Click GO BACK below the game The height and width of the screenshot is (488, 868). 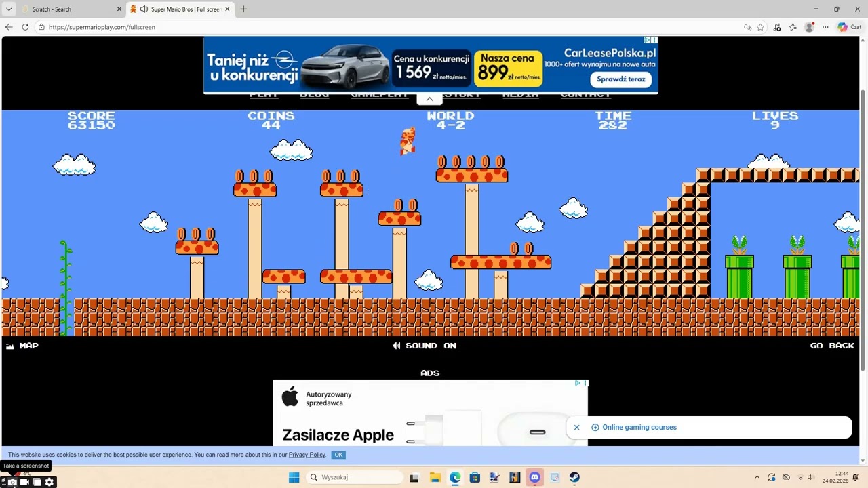pyautogui.click(x=832, y=346)
